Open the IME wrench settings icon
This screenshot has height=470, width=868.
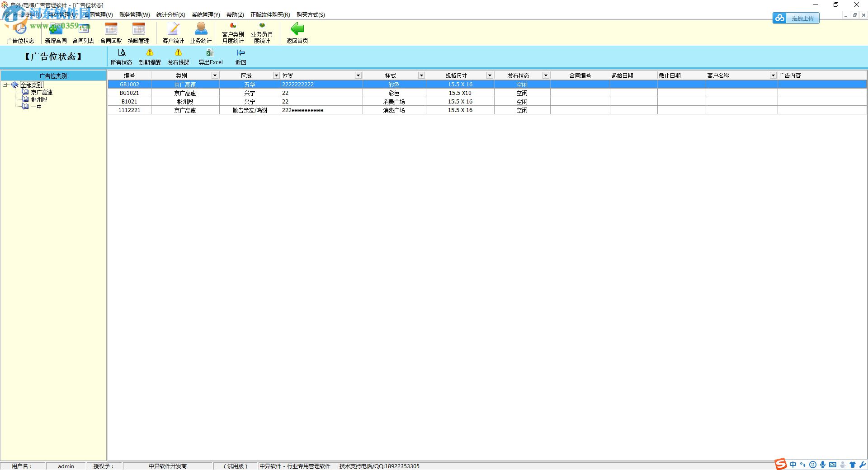[x=863, y=465]
